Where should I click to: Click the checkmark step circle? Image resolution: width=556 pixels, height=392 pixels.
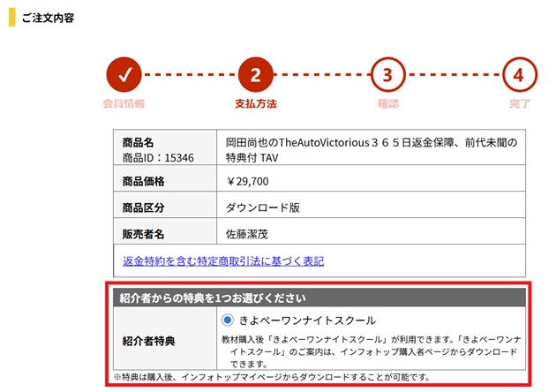pyautogui.click(x=124, y=75)
